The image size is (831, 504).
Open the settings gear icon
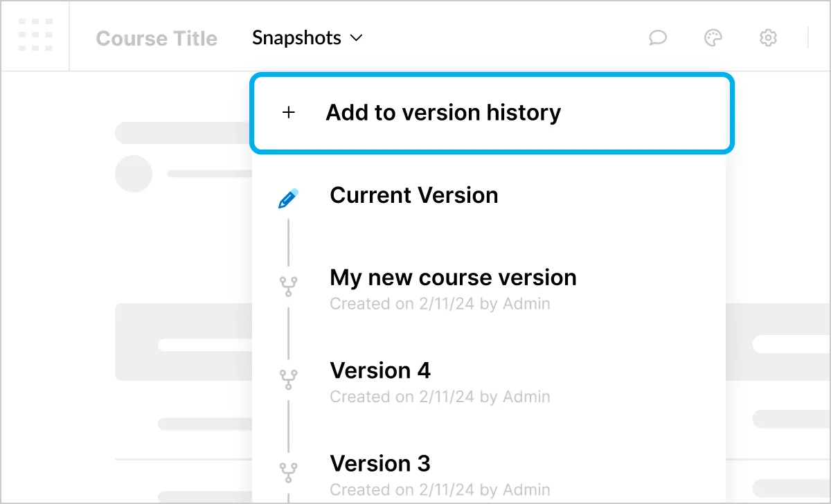point(768,37)
